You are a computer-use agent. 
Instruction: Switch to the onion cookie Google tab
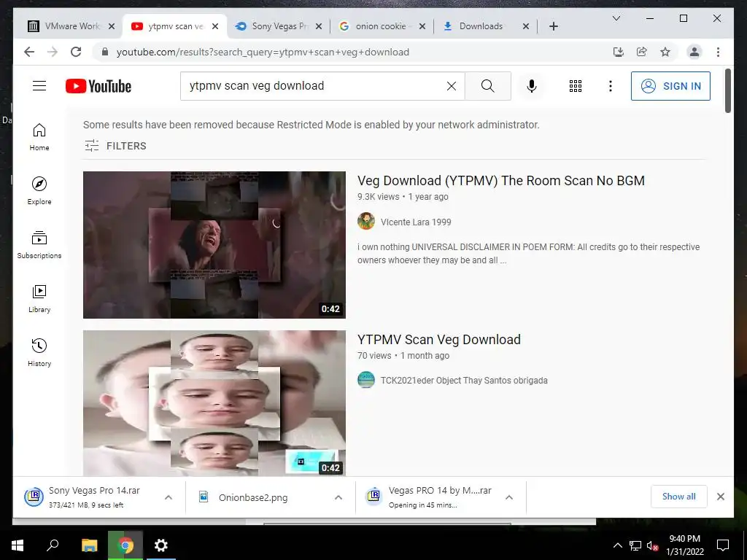tap(382, 26)
